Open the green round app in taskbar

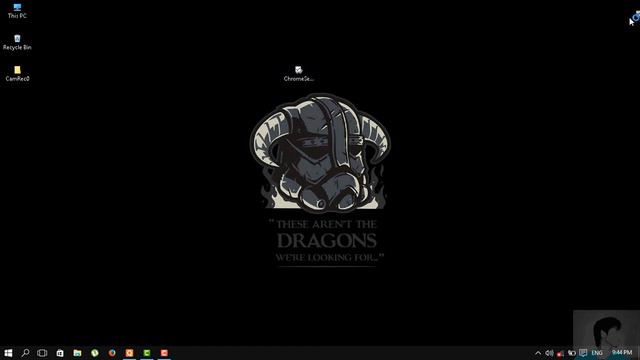coord(95,353)
